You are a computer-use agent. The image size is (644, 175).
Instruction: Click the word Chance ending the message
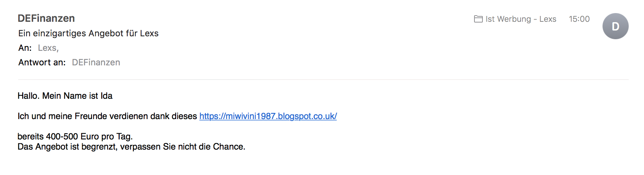(x=229, y=147)
